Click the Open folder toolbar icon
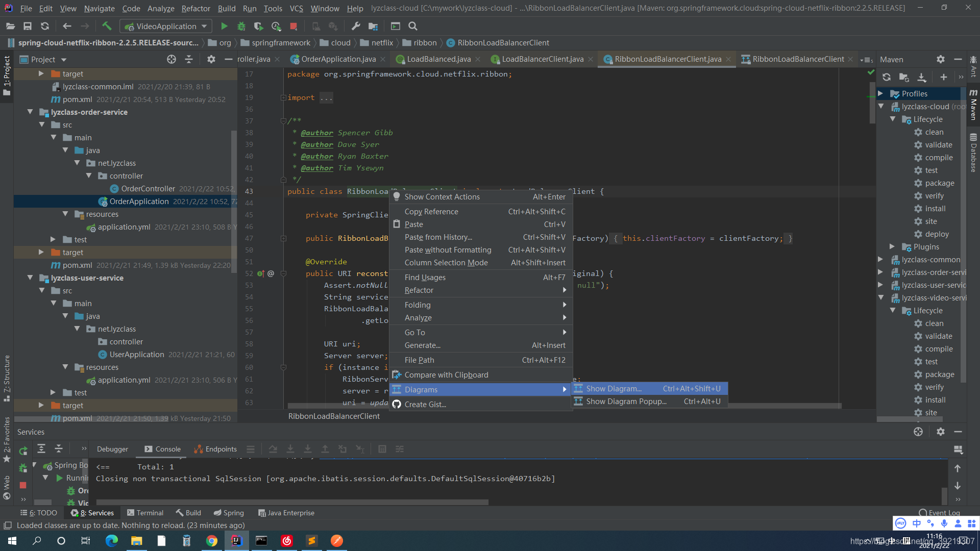 pos(10,26)
